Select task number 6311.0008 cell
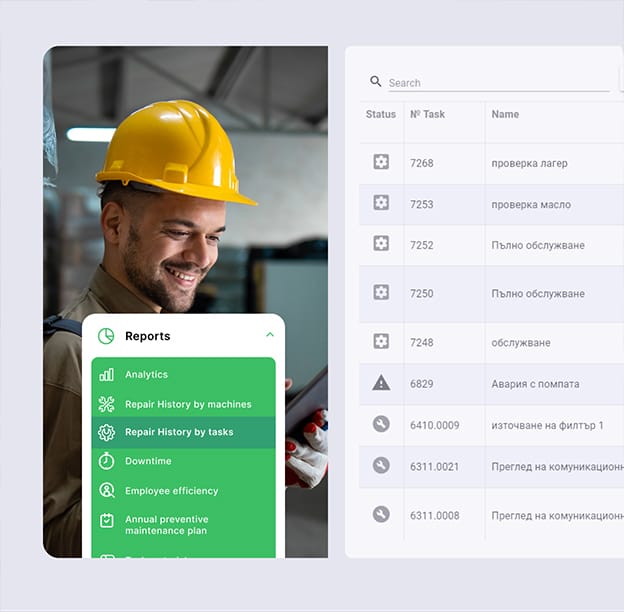This screenshot has height=612, width=624. pyautogui.click(x=435, y=516)
